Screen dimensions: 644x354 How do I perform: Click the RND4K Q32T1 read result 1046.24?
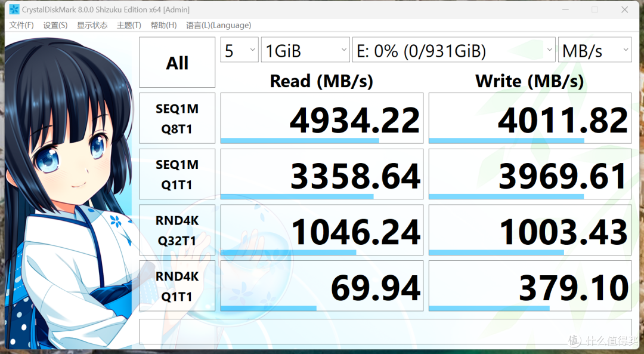321,230
